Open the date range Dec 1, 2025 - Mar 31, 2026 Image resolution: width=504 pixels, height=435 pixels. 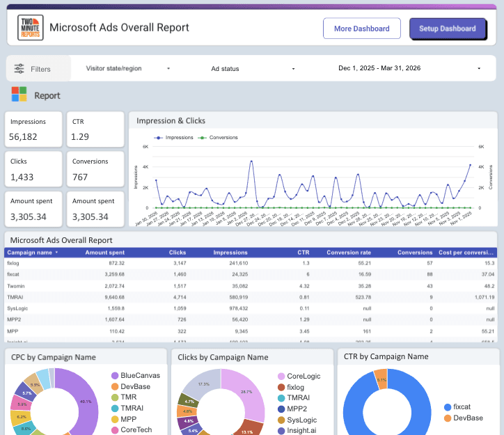409,68
